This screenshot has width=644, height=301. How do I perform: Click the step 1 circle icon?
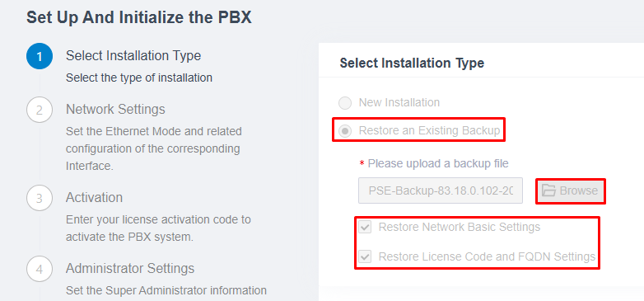coord(40,56)
